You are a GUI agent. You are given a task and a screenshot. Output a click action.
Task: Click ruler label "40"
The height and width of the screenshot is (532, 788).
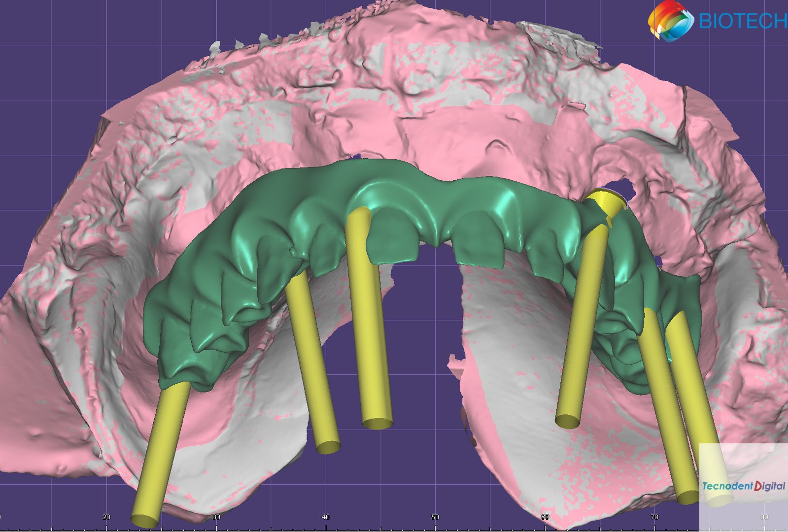pyautogui.click(x=325, y=517)
